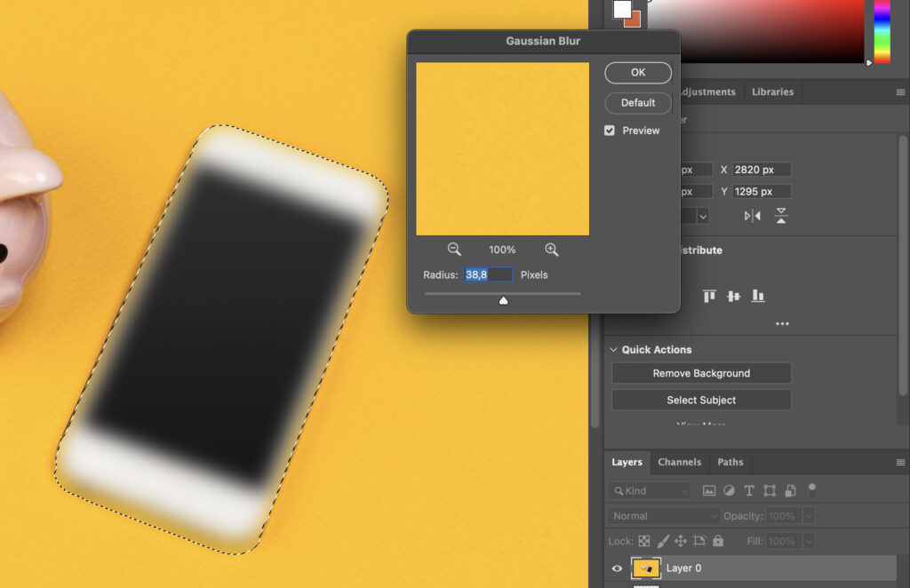The width and height of the screenshot is (910, 588).
Task: Click the Lock all icon in Layers panel
Action: tap(717, 540)
